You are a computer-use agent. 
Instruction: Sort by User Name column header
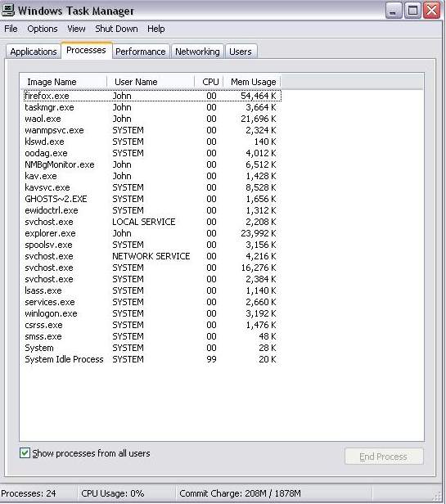151,82
